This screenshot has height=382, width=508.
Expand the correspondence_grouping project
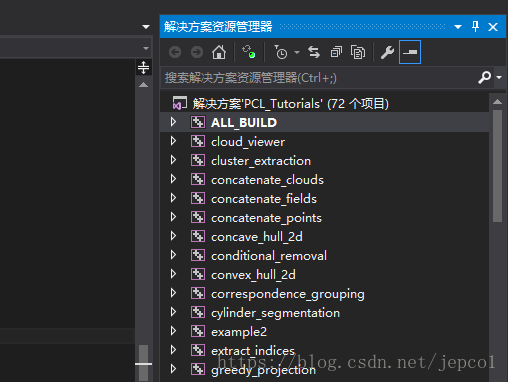pos(173,293)
